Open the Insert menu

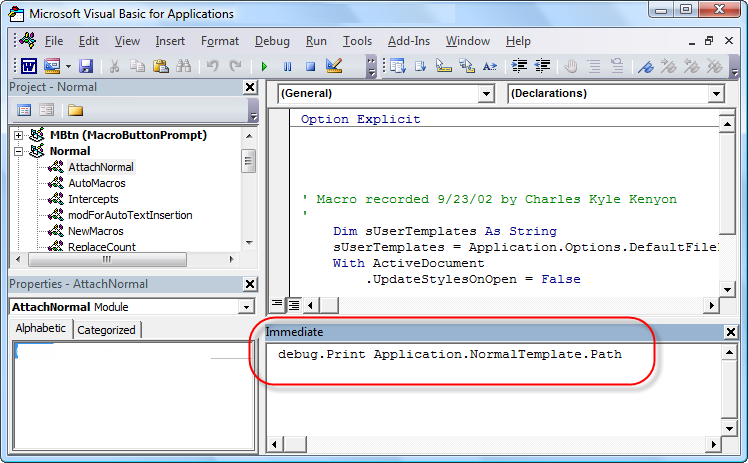tap(170, 41)
